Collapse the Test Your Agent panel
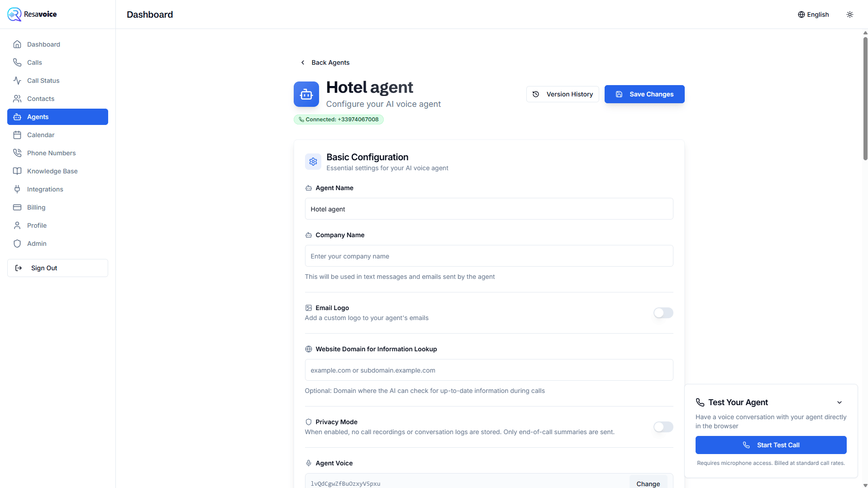This screenshot has width=868, height=488. pyautogui.click(x=839, y=402)
